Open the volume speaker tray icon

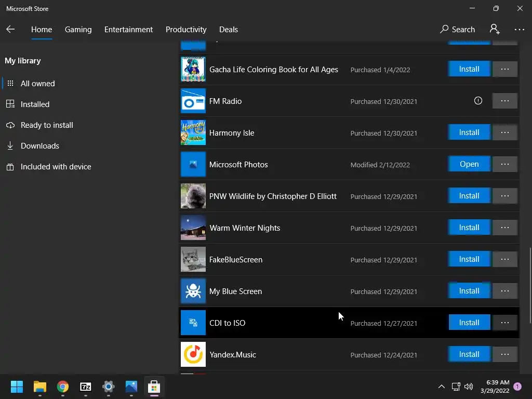[469, 387]
